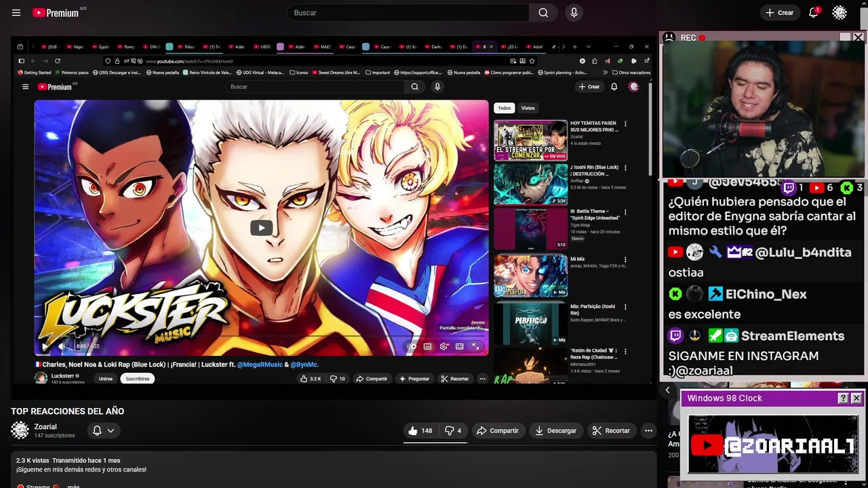Viewport: 868px width, 488px height.
Task: Like the inner video with 3.2 K
Action: (311, 379)
